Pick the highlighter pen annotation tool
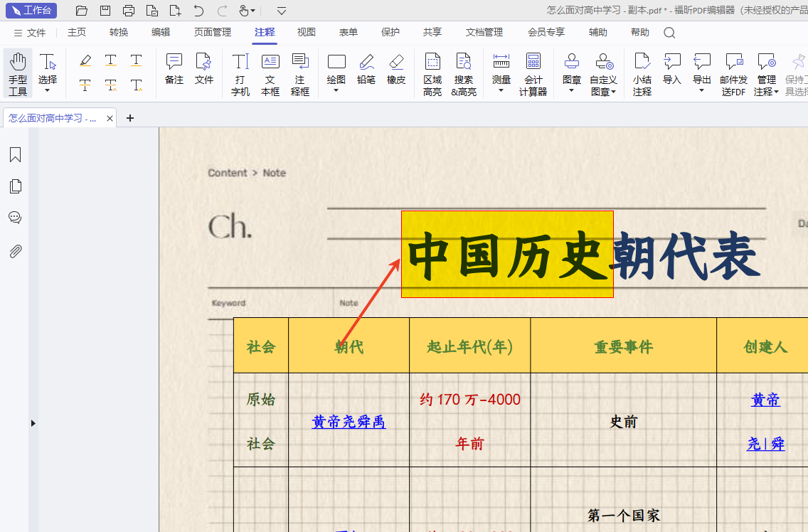The width and height of the screenshot is (808, 532). pos(85,60)
